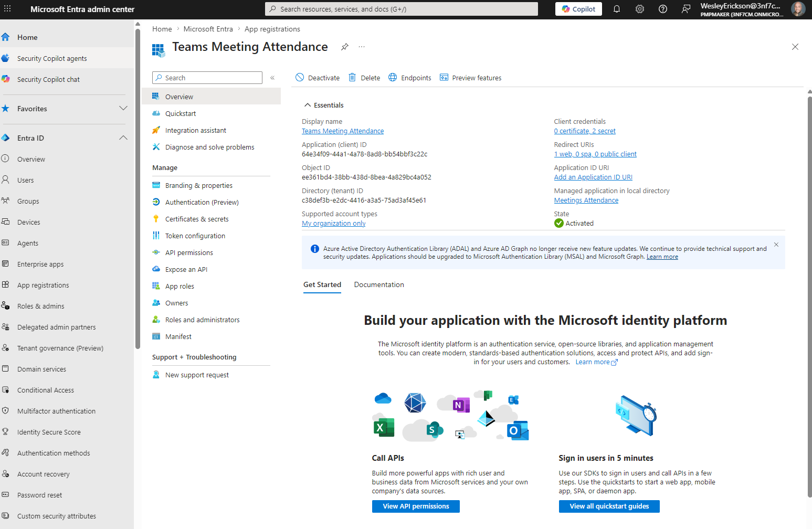Go to Users in Entra ID
Image resolution: width=812 pixels, height=529 pixels.
point(67,180)
